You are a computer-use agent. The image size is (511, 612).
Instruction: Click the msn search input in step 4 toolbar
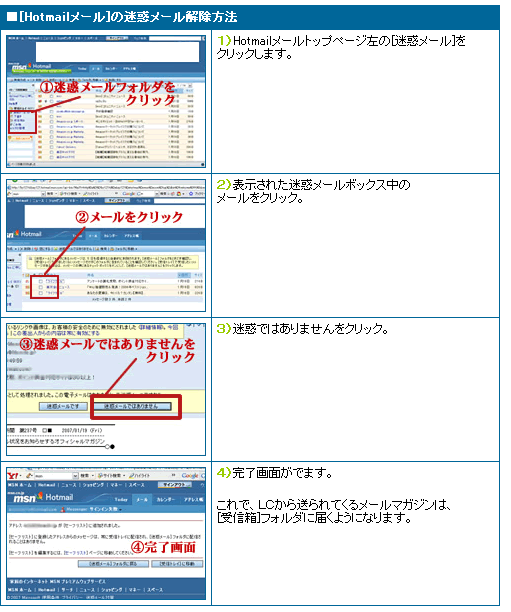coord(53,476)
